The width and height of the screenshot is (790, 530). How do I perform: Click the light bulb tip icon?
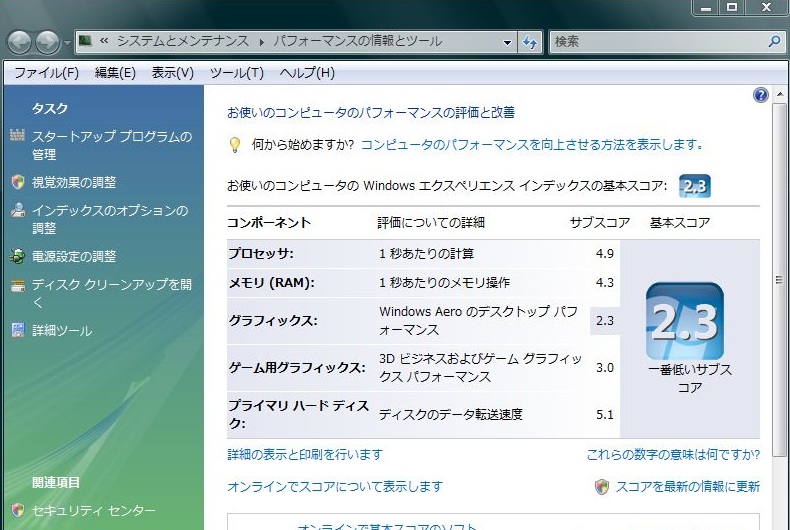pos(235,145)
